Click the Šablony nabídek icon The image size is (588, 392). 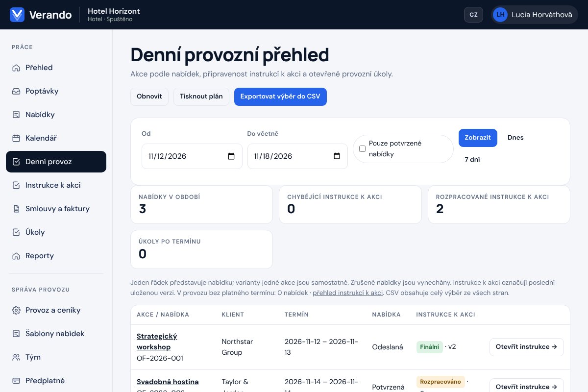(16, 334)
